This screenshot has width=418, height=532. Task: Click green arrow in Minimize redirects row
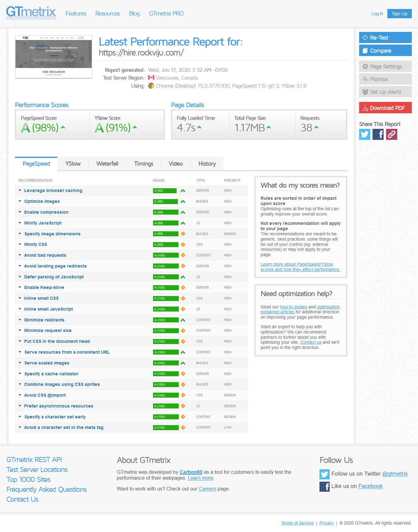pyautogui.click(x=183, y=320)
